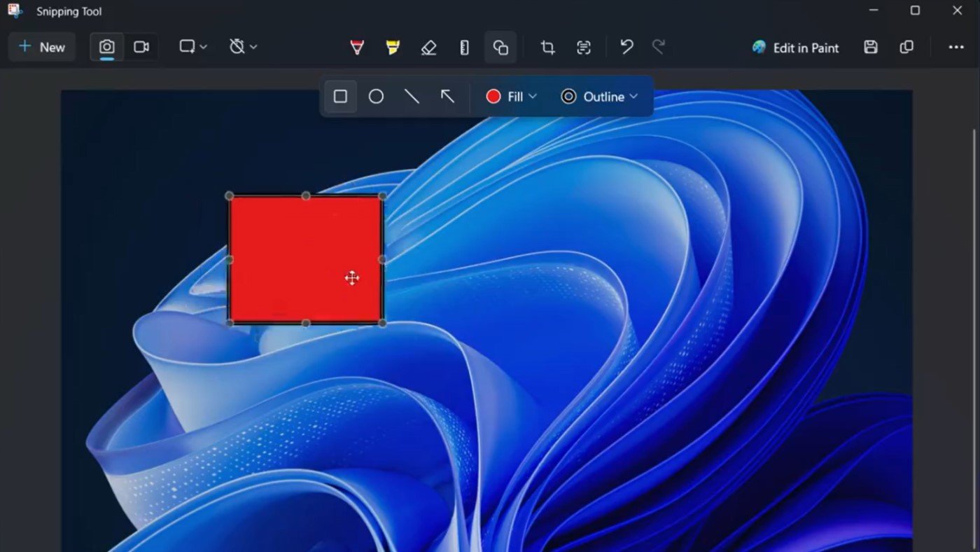Image resolution: width=980 pixels, height=552 pixels.
Task: Click the New snip button
Action: [42, 47]
